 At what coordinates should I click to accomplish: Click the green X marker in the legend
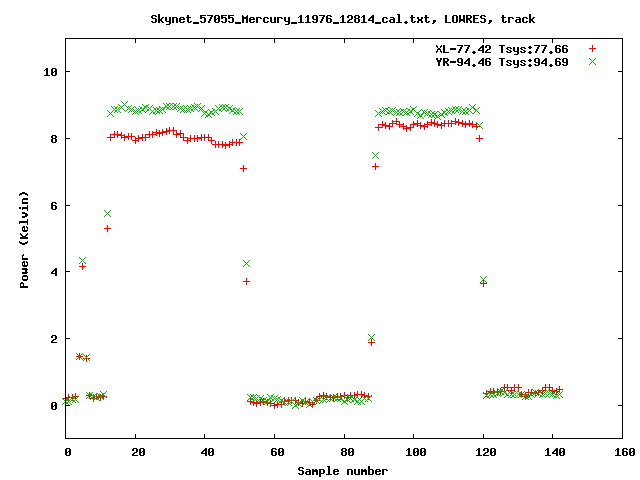pyautogui.click(x=592, y=62)
